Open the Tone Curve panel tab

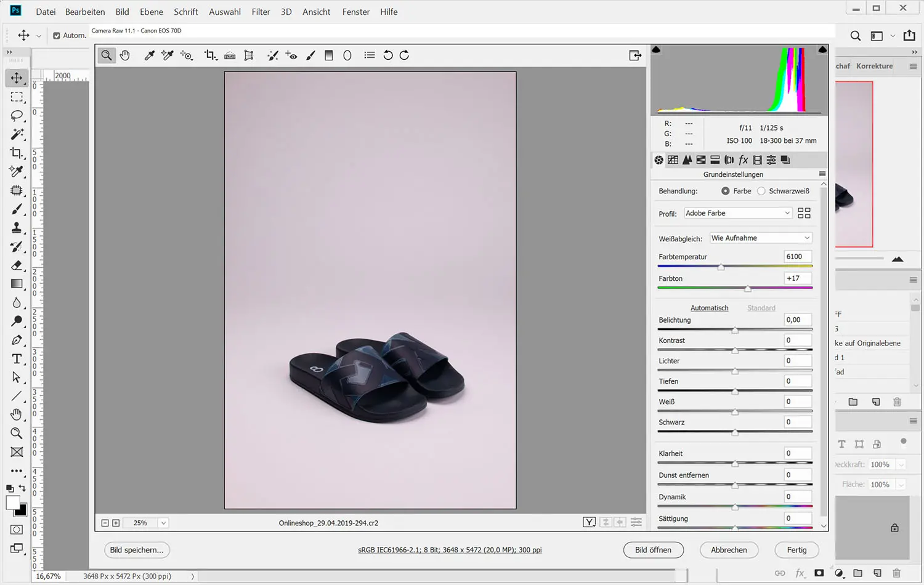[x=673, y=160]
